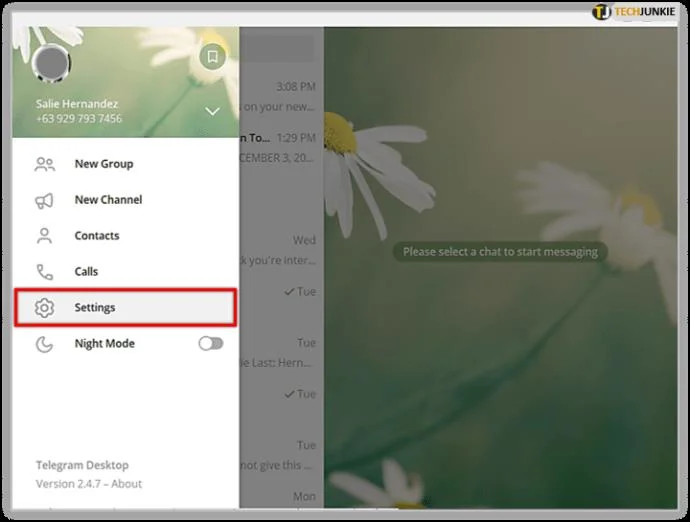Open Telegram Desktop link
This screenshot has height=522, width=690.
(x=82, y=465)
